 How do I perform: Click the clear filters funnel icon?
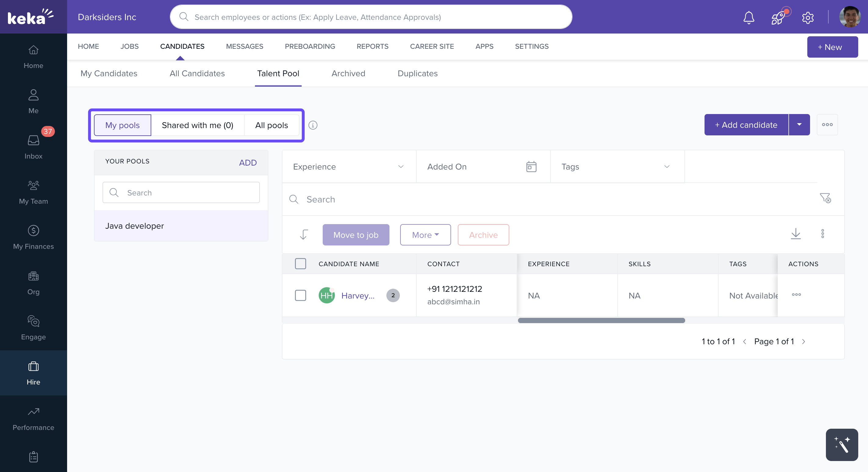(825, 198)
